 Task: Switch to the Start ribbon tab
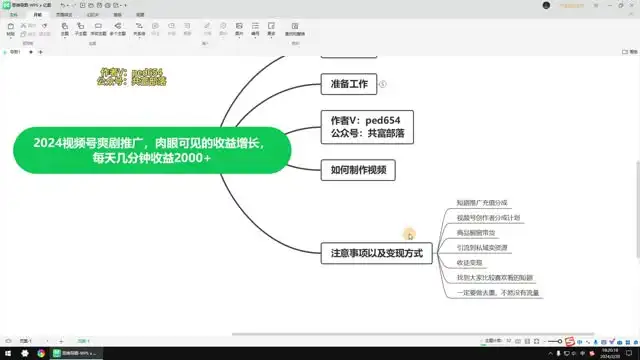[x=38, y=15]
